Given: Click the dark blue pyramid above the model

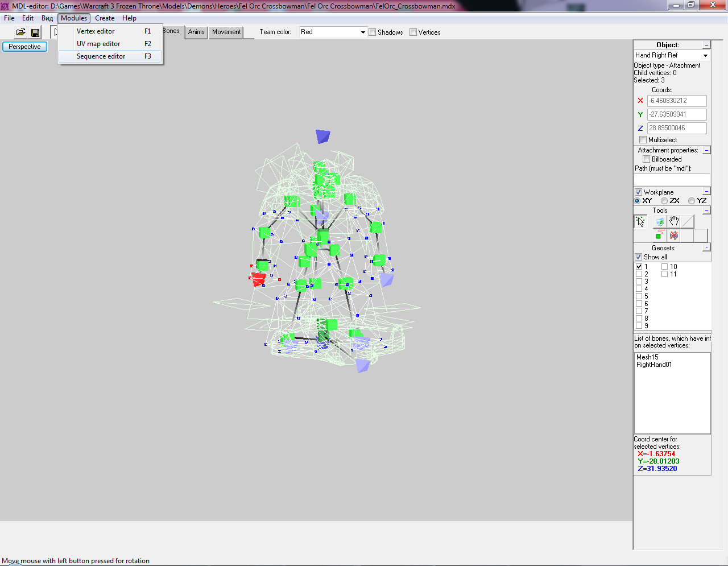Looking at the screenshot, I should pyautogui.click(x=322, y=136).
